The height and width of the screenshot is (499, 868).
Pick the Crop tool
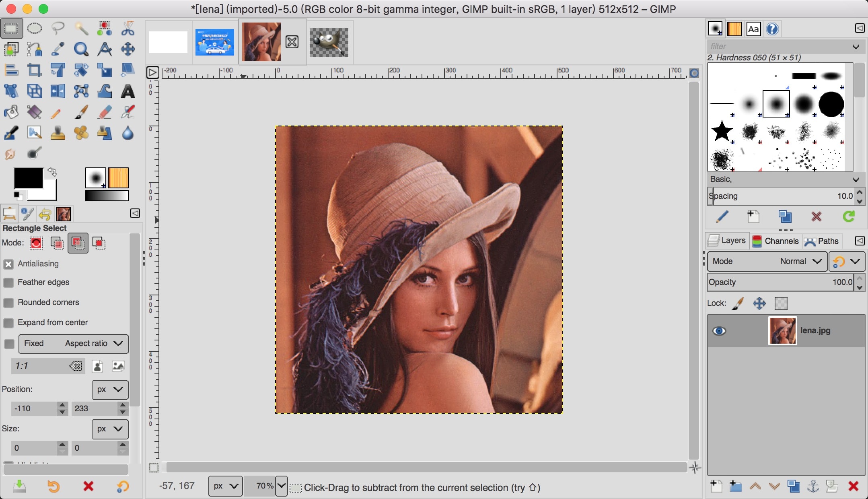[34, 70]
